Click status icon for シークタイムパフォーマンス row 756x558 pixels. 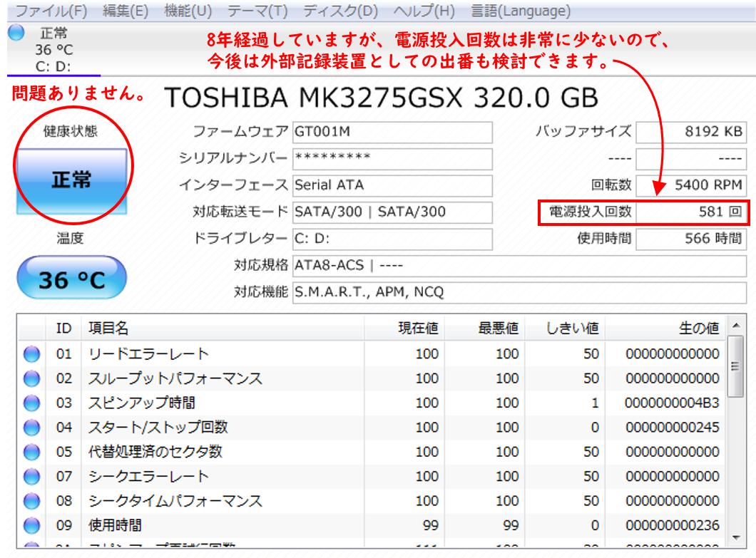[32, 501]
